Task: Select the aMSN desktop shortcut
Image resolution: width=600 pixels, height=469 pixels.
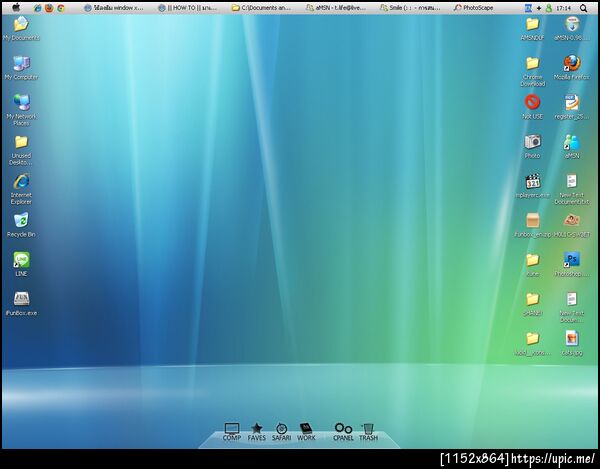Action: (x=572, y=147)
